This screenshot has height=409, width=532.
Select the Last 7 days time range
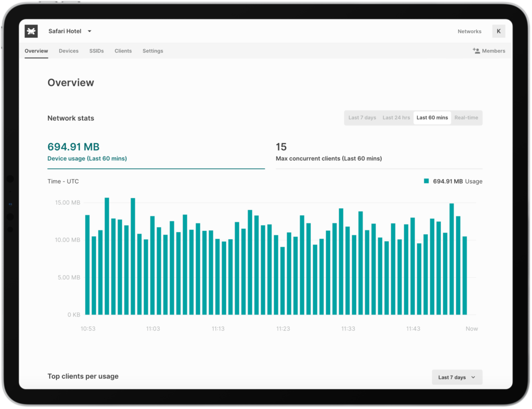(362, 118)
